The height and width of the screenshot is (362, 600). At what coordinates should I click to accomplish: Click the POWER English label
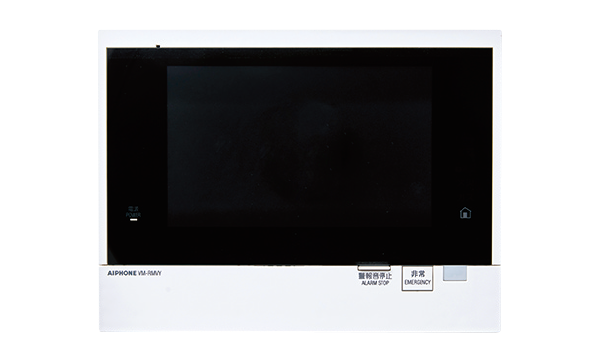pyautogui.click(x=134, y=215)
